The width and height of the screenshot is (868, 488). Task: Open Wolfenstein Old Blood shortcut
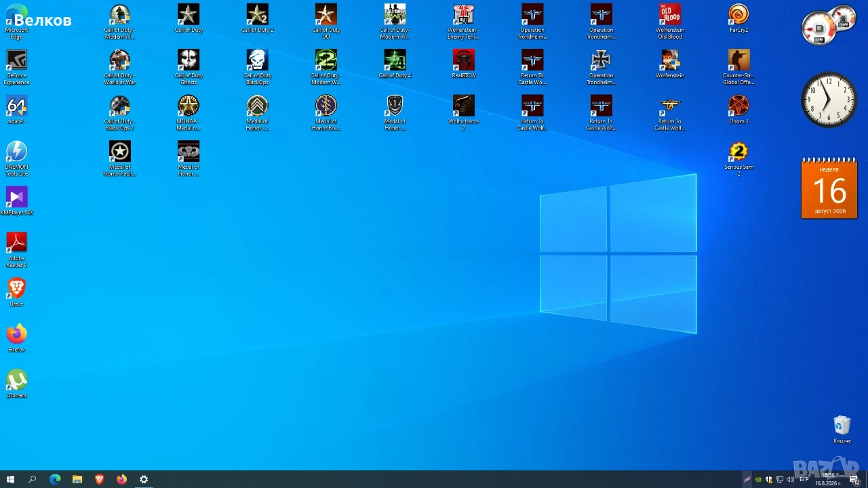(x=670, y=22)
